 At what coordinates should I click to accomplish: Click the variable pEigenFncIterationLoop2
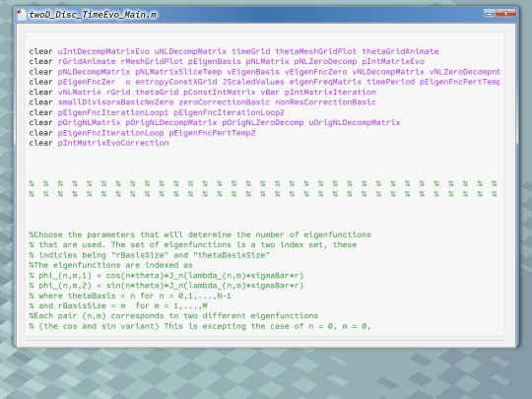(x=229, y=112)
